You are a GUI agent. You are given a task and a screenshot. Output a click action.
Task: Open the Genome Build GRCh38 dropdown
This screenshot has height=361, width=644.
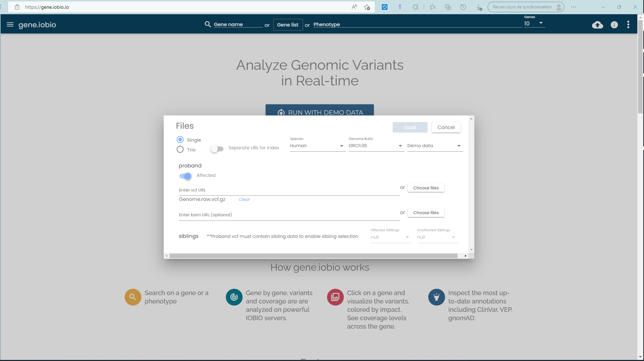400,146
